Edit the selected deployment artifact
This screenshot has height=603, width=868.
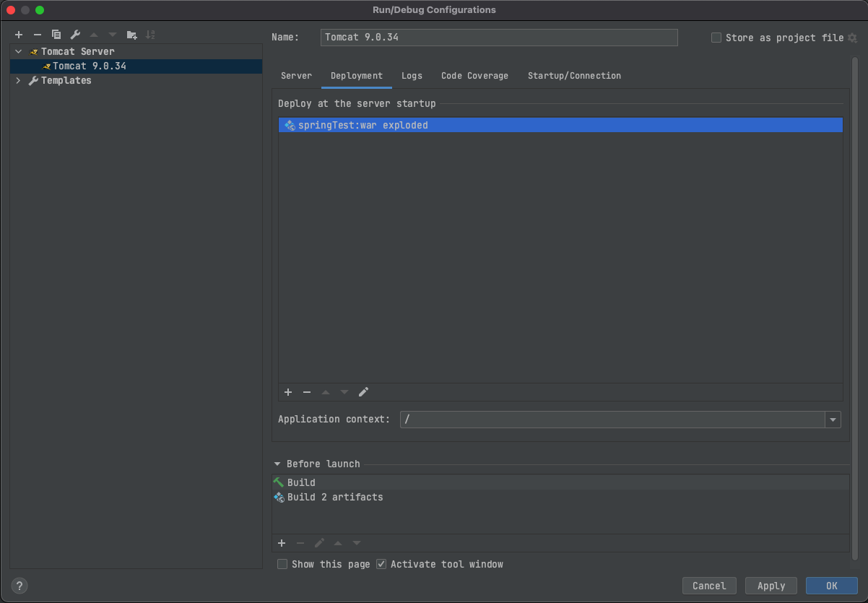[x=363, y=392]
